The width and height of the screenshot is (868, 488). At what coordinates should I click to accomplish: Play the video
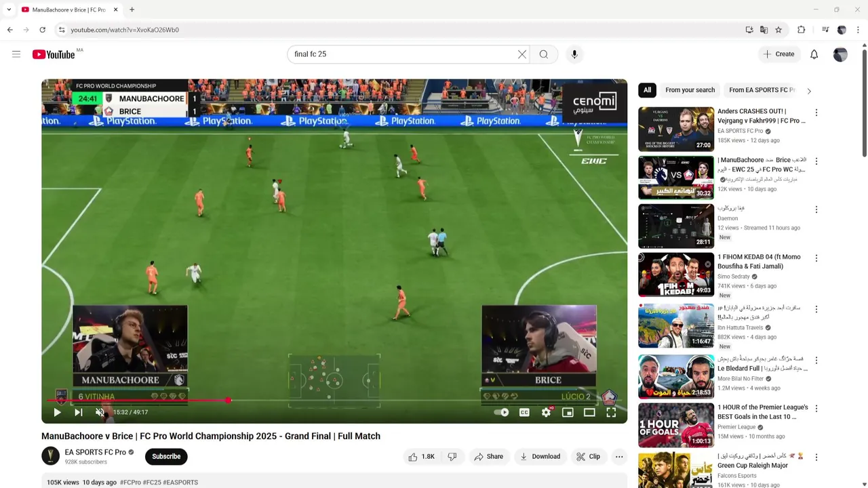57,412
